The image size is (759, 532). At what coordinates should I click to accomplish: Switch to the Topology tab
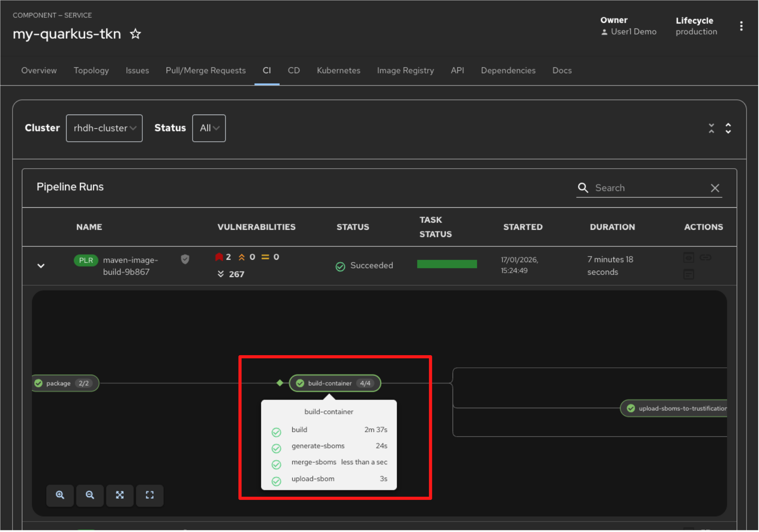click(x=91, y=70)
